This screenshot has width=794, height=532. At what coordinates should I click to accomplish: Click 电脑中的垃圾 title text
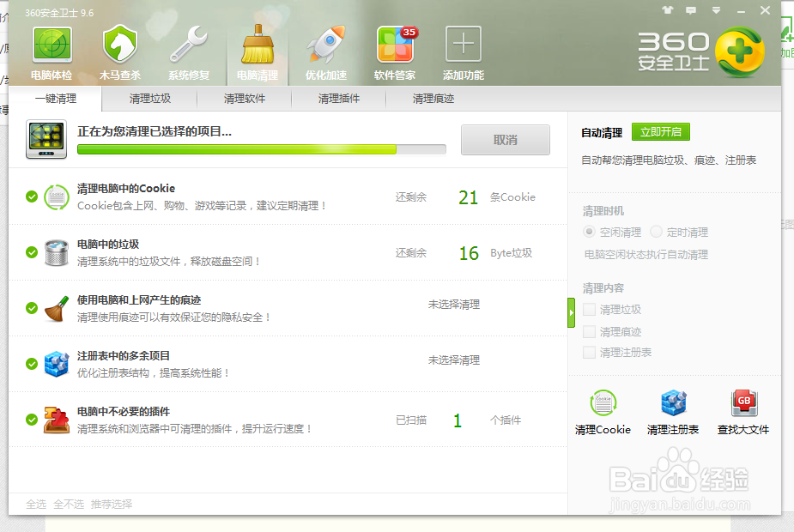[x=108, y=244]
